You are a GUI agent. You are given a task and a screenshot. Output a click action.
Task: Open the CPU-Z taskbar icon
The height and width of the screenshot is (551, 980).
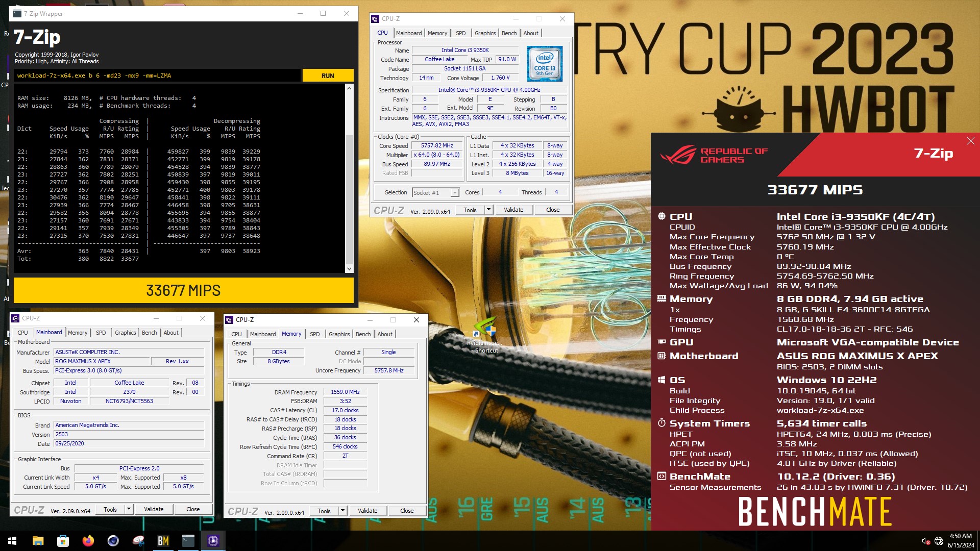pos(213,541)
